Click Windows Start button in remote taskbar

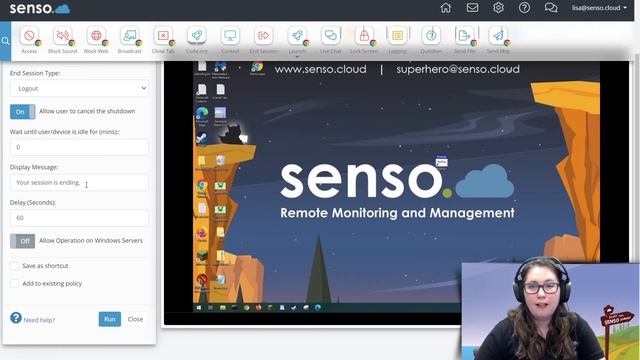coord(199,307)
